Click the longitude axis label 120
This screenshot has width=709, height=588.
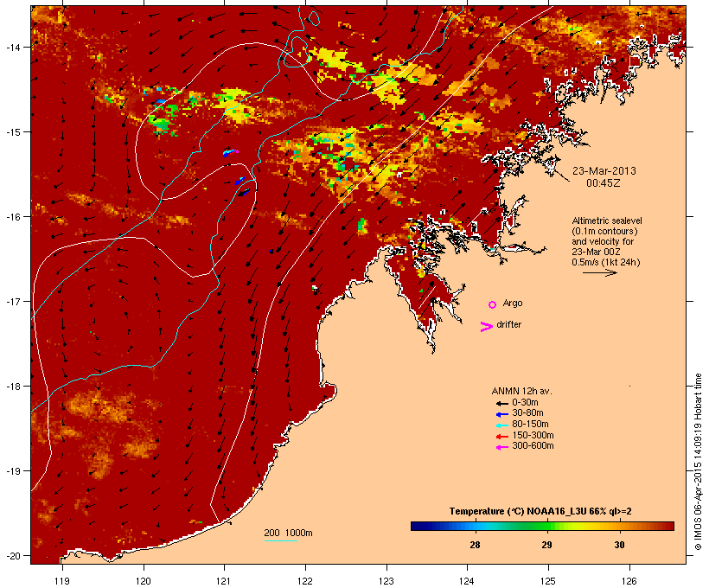[144, 581]
